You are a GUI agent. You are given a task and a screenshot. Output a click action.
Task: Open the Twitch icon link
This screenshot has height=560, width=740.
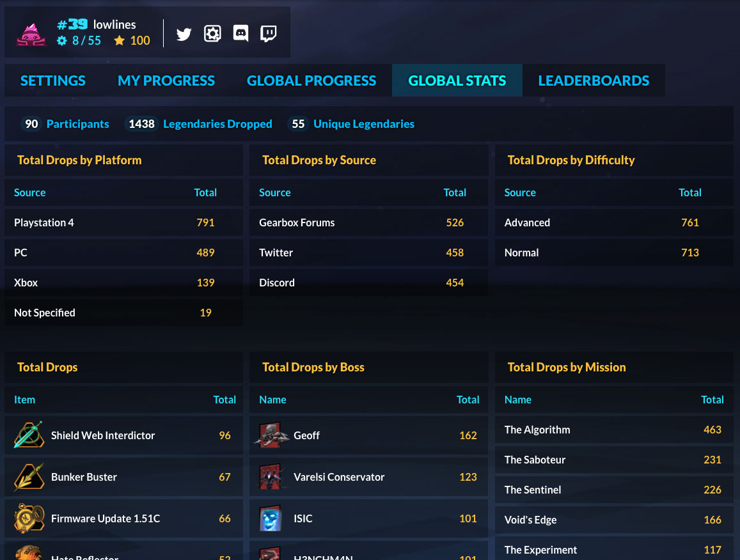pyautogui.click(x=269, y=34)
